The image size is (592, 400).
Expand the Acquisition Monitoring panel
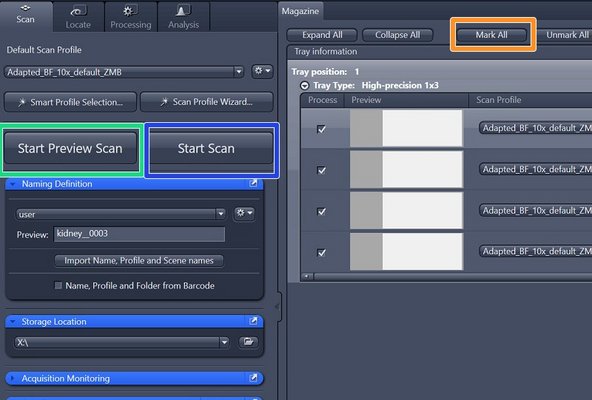point(12,378)
